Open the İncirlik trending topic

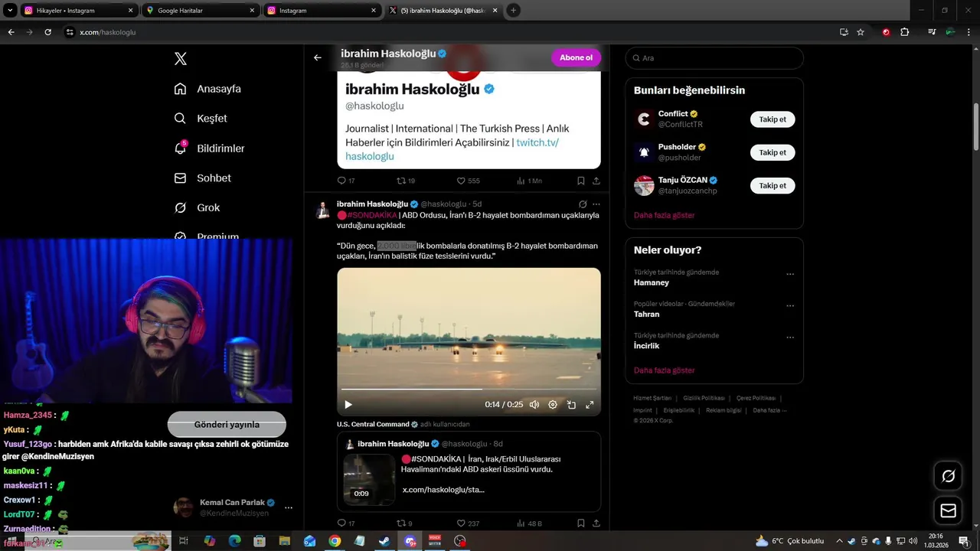pos(647,346)
